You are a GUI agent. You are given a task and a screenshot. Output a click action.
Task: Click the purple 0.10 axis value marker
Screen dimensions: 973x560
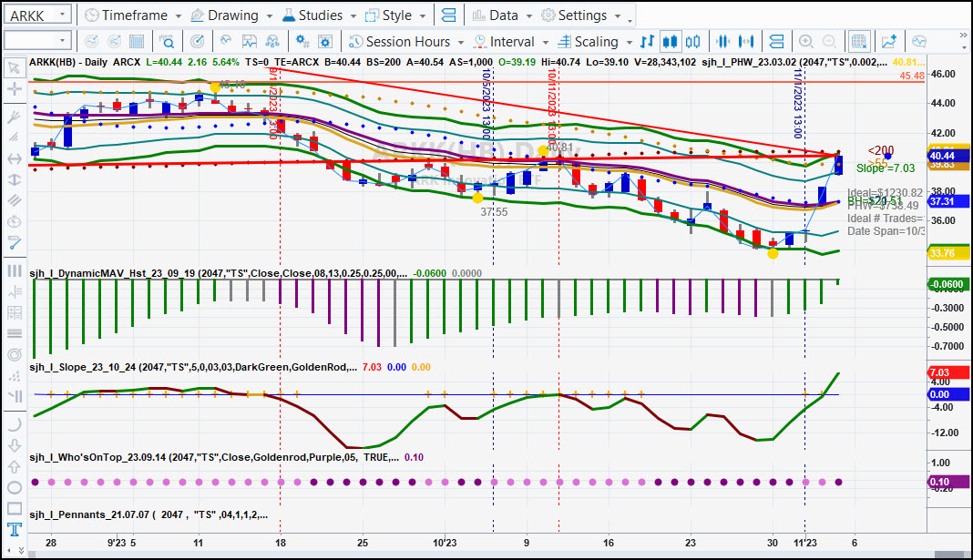coord(948,482)
